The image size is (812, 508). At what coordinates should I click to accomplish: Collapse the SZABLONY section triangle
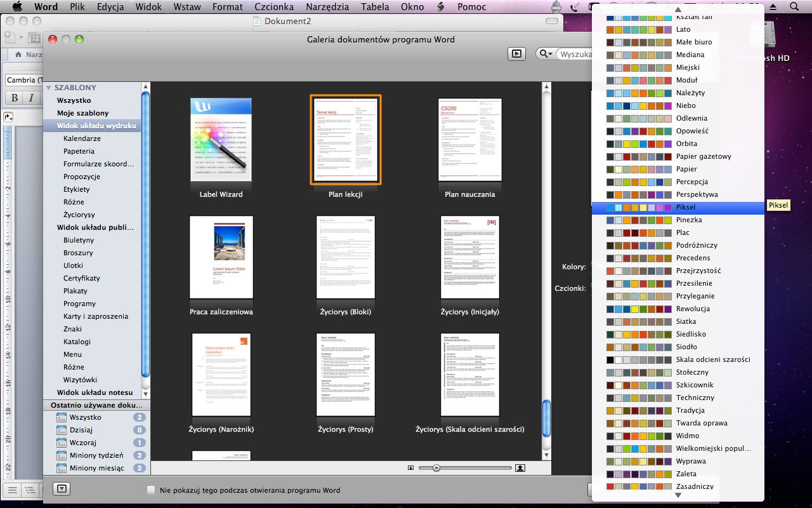(x=48, y=88)
